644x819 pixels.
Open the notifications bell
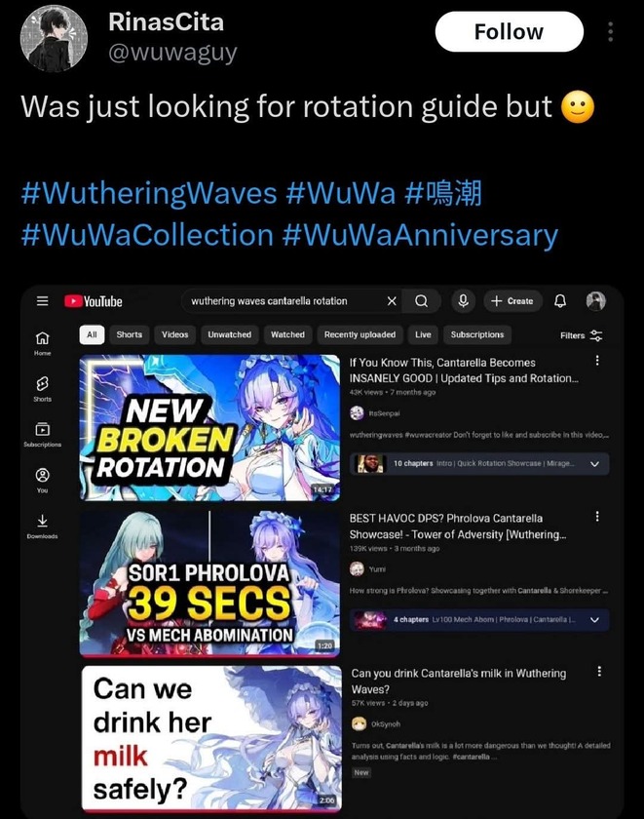click(560, 301)
